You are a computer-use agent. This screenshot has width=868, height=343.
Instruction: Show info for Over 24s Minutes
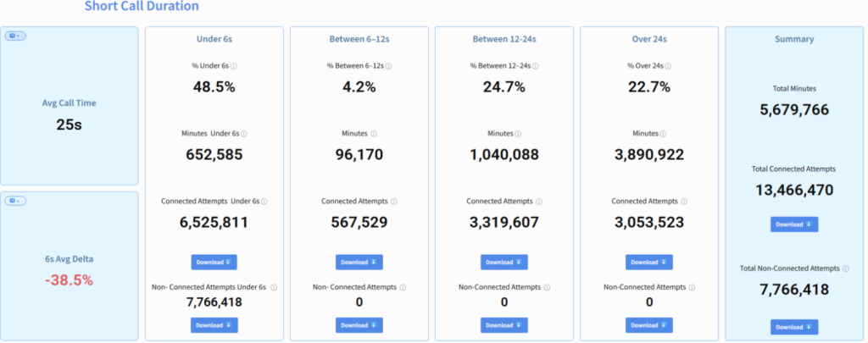pos(663,133)
